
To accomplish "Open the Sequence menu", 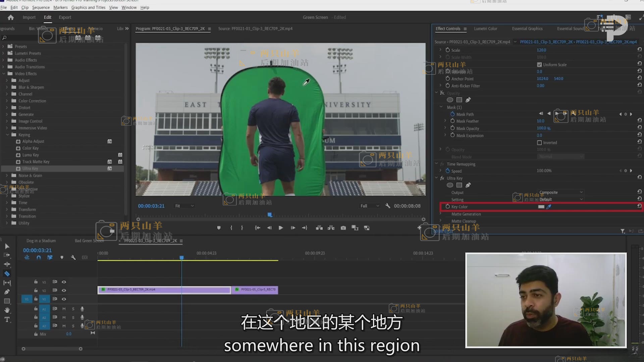I will [41, 7].
